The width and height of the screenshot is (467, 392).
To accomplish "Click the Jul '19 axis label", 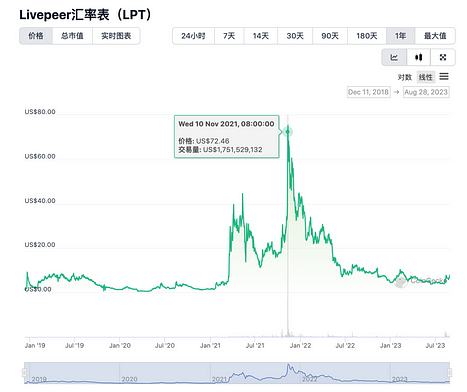I will pyautogui.click(x=75, y=346).
